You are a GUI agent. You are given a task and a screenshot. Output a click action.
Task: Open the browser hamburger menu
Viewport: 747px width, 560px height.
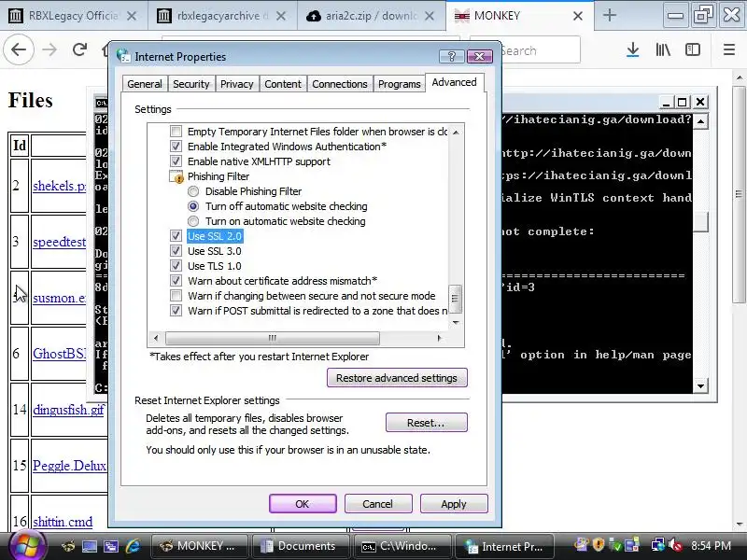pos(729,49)
